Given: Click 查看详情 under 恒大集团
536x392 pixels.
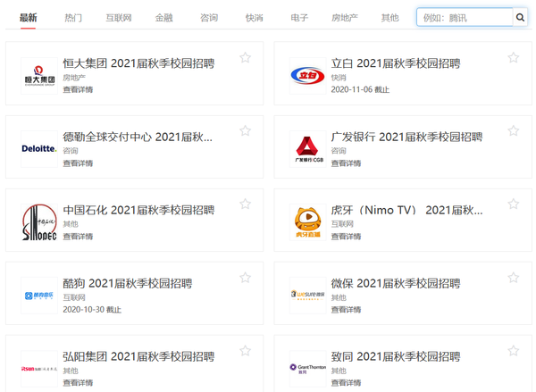Looking at the screenshot, I should (x=78, y=89).
